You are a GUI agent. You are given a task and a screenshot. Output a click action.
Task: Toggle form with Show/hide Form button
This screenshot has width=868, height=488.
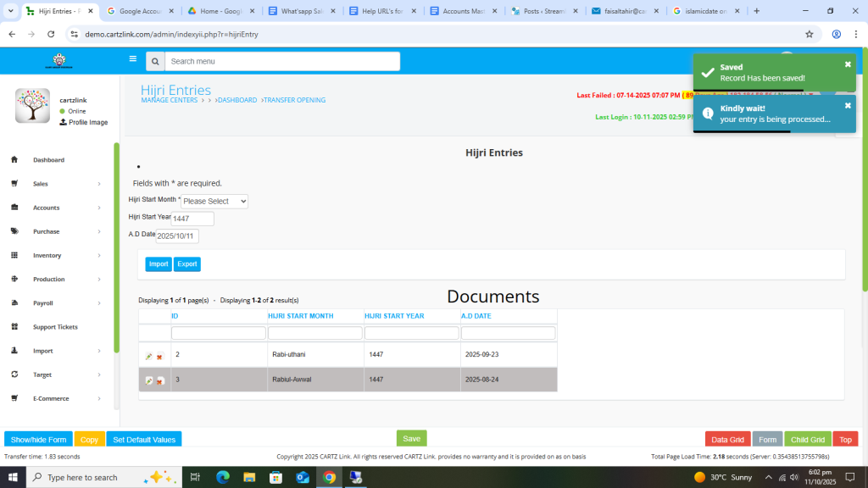[38, 440]
